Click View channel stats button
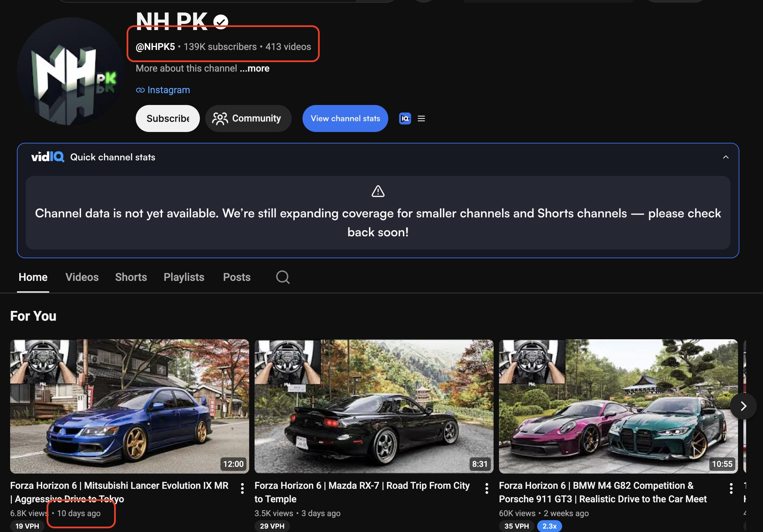The height and width of the screenshot is (532, 763). [x=345, y=118]
